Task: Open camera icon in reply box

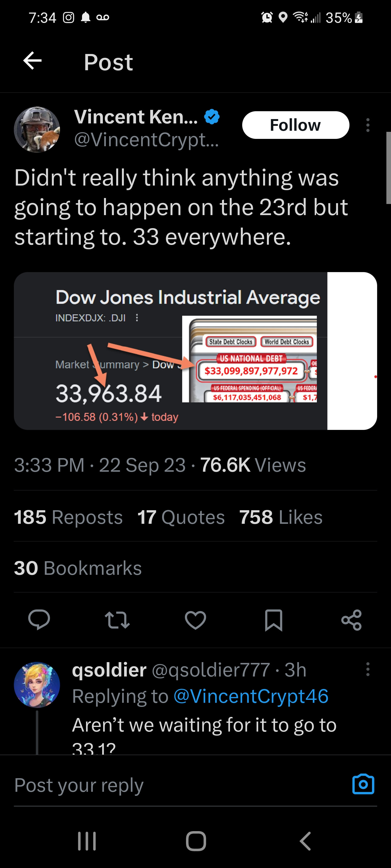Action: tap(363, 784)
